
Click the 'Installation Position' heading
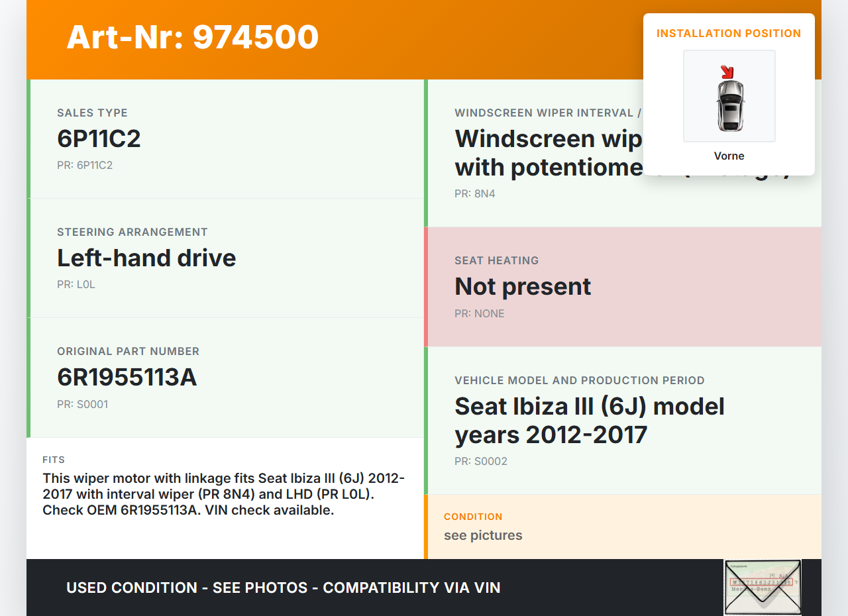[x=729, y=33]
